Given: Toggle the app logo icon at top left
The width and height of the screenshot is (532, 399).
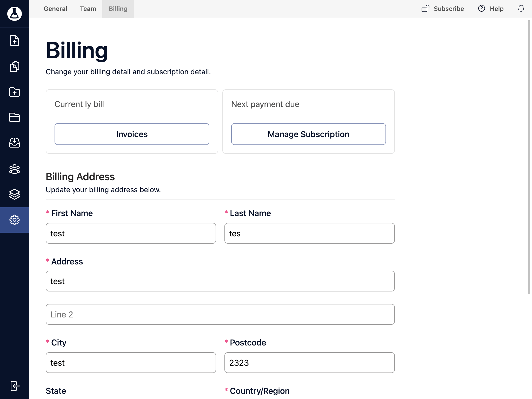Looking at the screenshot, I should click(x=14, y=13).
